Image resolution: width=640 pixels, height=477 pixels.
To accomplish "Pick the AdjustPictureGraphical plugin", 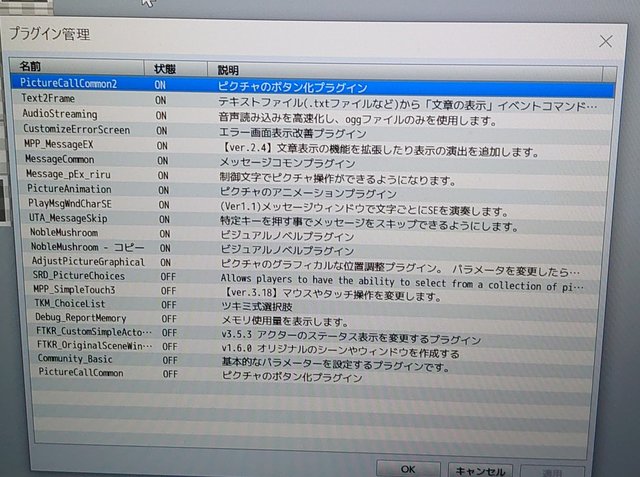I will 313,263.
